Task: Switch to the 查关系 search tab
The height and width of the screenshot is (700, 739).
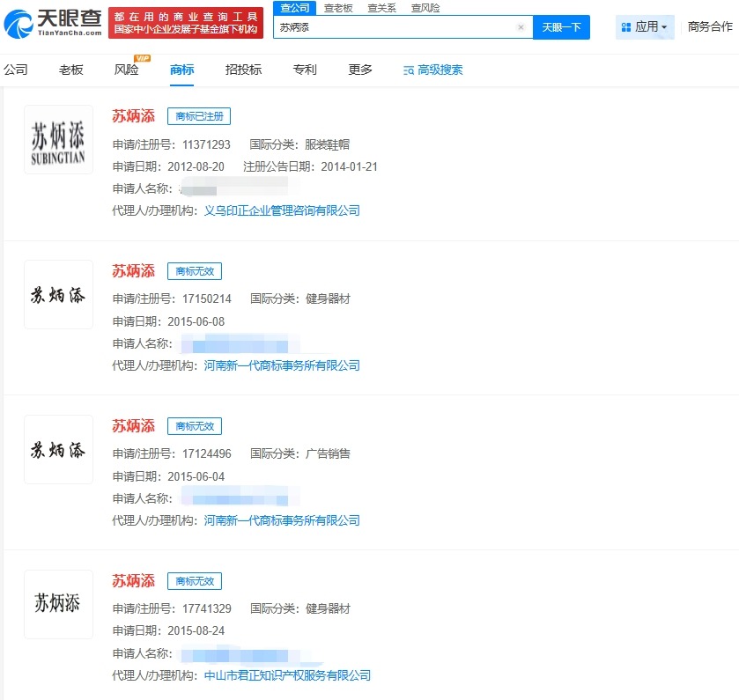Action: pos(381,7)
